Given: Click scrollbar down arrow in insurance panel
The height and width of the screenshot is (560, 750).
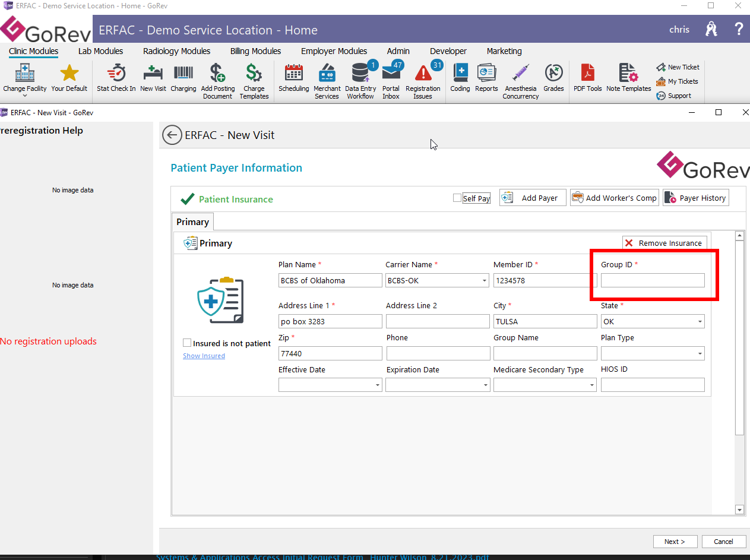Looking at the screenshot, I should tap(739, 510).
